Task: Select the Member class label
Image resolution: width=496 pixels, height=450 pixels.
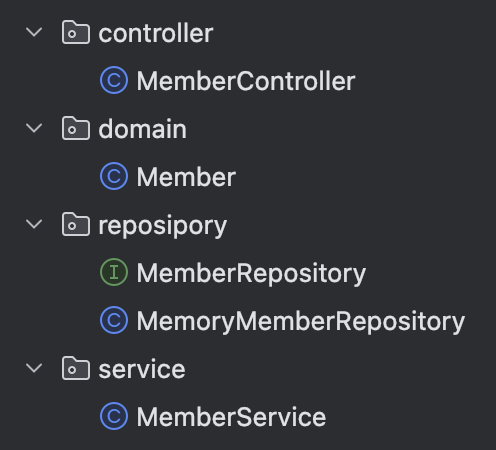Action: coord(186,177)
